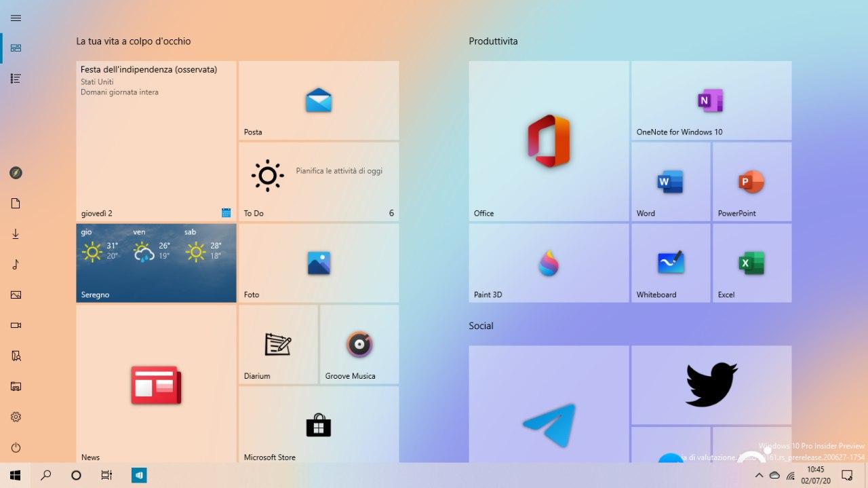Show hidden tray icons with the chevron
Screen dimensions: 868x488
[x=759, y=476]
